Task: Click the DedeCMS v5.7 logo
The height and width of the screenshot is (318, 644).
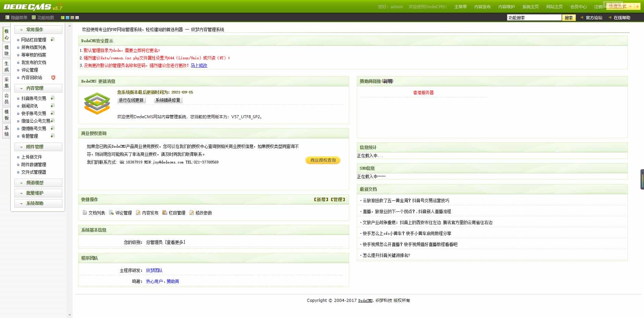Action: [33, 7]
